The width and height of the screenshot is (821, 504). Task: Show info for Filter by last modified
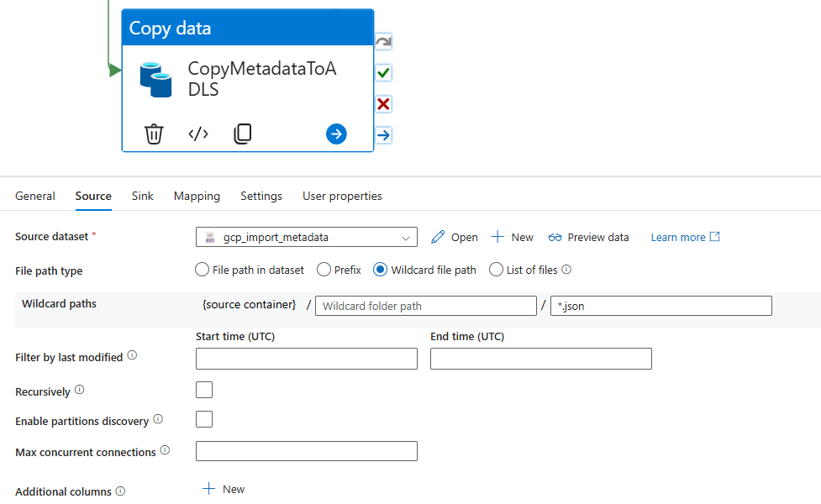(x=132, y=356)
